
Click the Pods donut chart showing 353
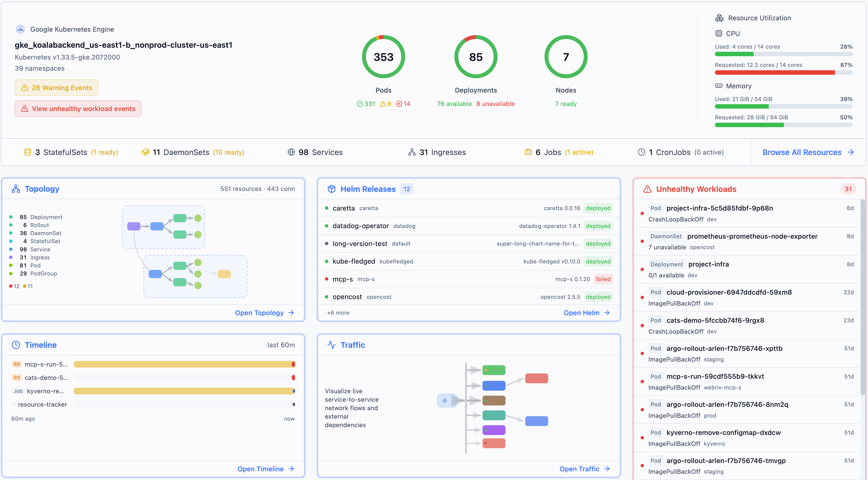pos(383,57)
